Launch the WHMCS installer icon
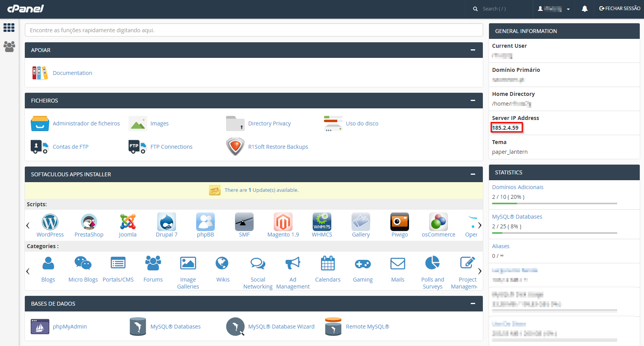This screenshot has width=644, height=346. [322, 222]
